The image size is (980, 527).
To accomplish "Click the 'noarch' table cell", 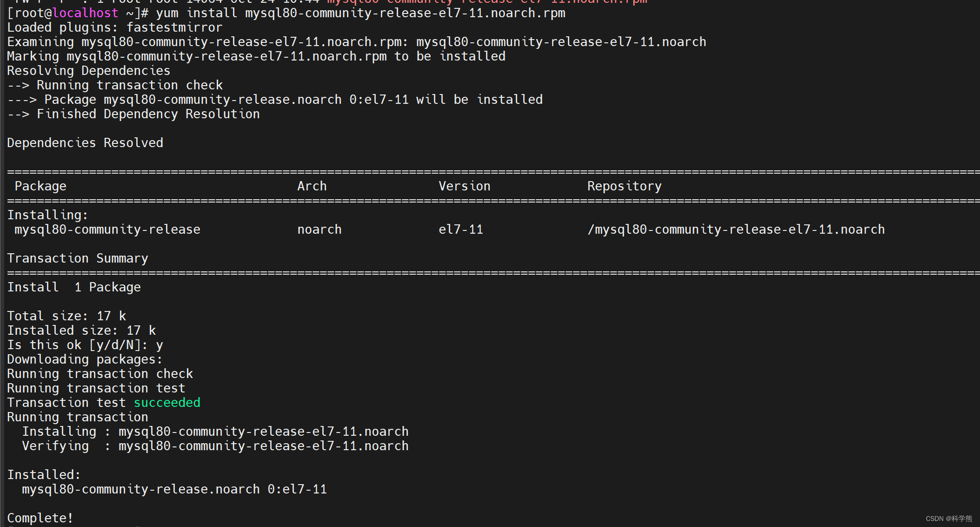I will tap(320, 230).
